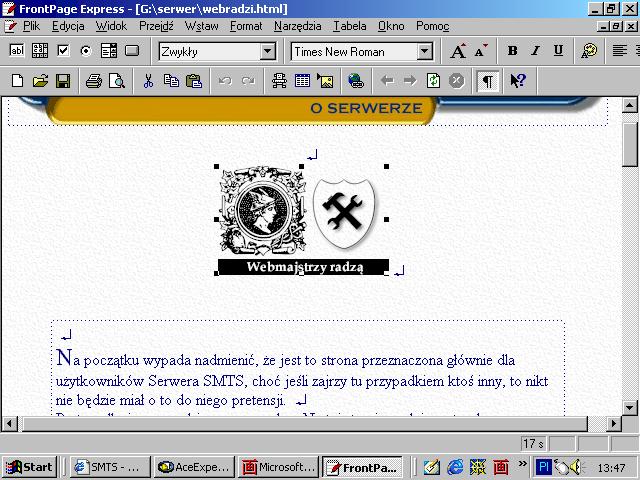The width and height of the screenshot is (640, 480).
Task: Expand the Zwykły style dropdown
Action: pyautogui.click(x=268, y=52)
